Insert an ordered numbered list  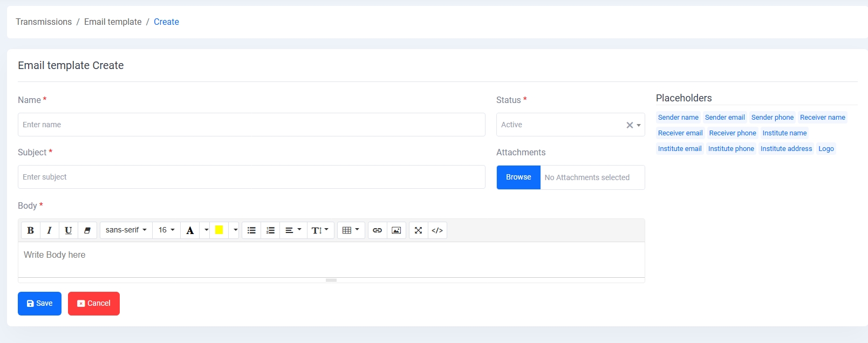pyautogui.click(x=270, y=230)
